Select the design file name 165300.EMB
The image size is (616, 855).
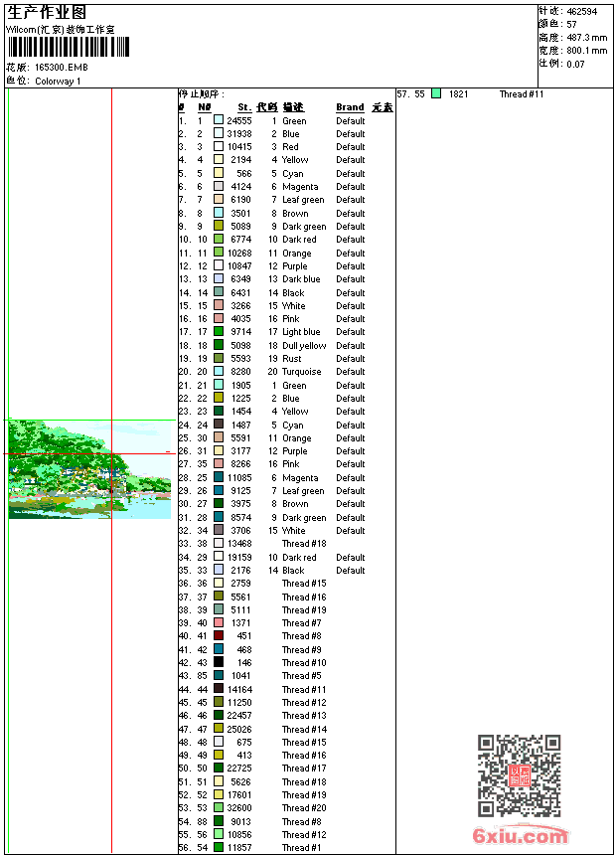62,67
